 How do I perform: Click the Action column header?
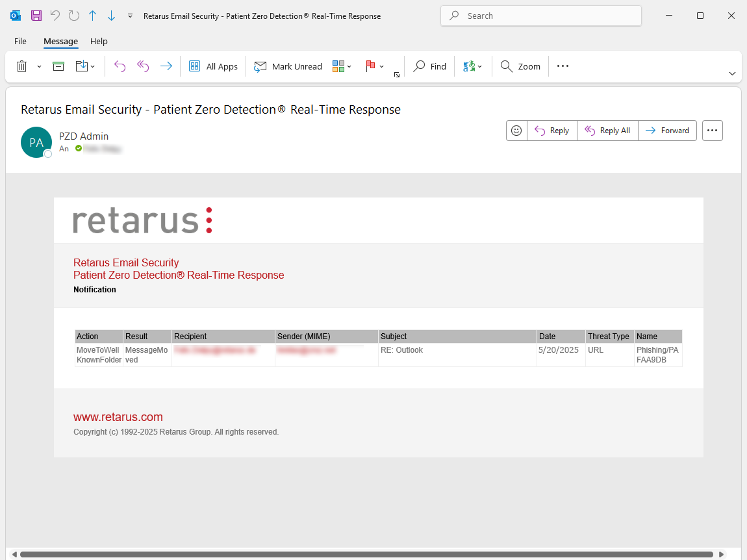99,337
